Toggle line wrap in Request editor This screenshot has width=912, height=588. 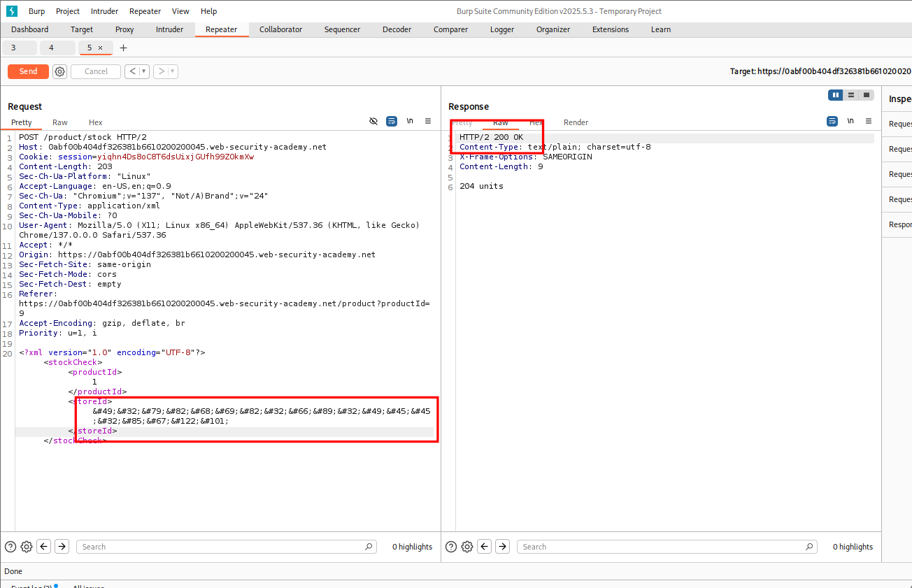click(x=392, y=121)
